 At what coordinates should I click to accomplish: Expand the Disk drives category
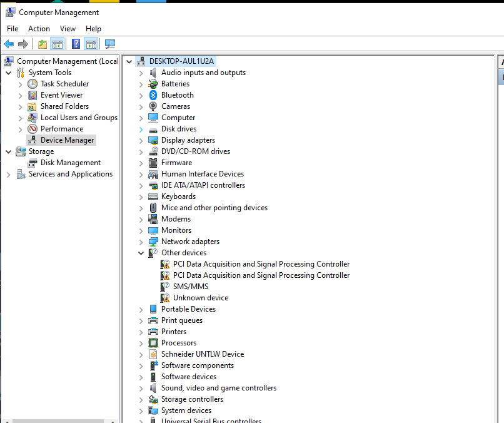pos(141,130)
